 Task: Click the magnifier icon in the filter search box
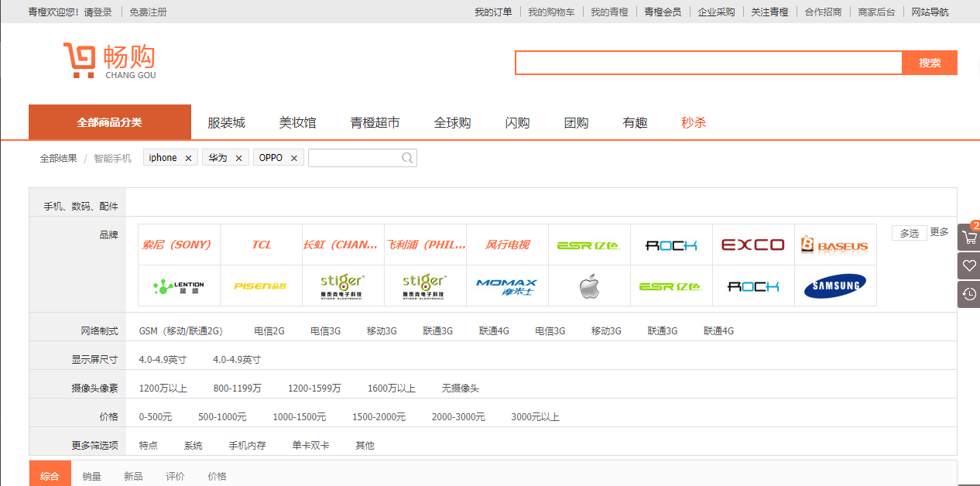(407, 158)
